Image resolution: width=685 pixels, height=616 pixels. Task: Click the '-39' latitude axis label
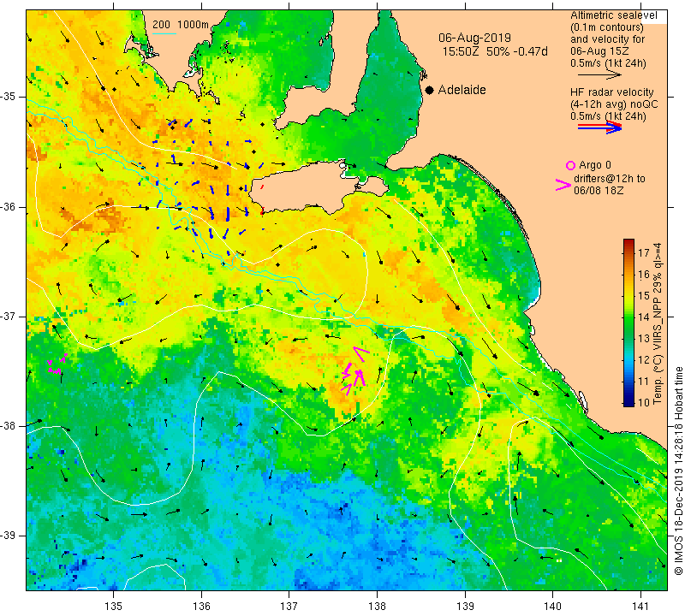pyautogui.click(x=8, y=536)
